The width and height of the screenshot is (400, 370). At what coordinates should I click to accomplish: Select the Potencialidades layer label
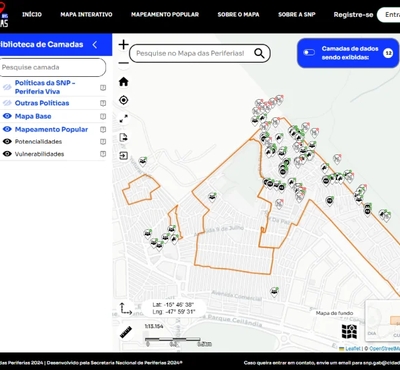(x=38, y=142)
